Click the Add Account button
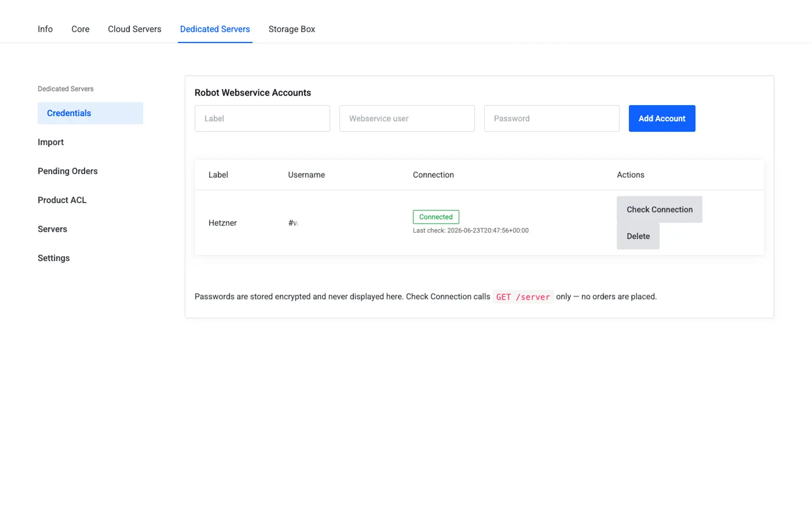 [662, 118]
